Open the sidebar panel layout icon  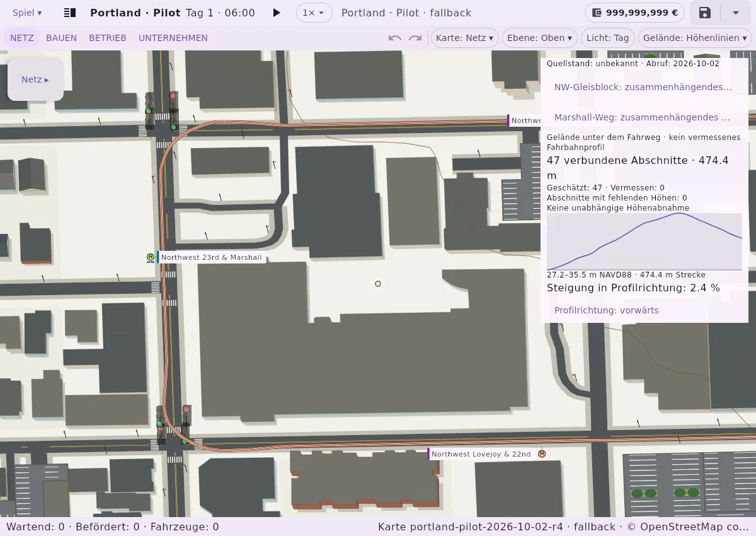(70, 13)
